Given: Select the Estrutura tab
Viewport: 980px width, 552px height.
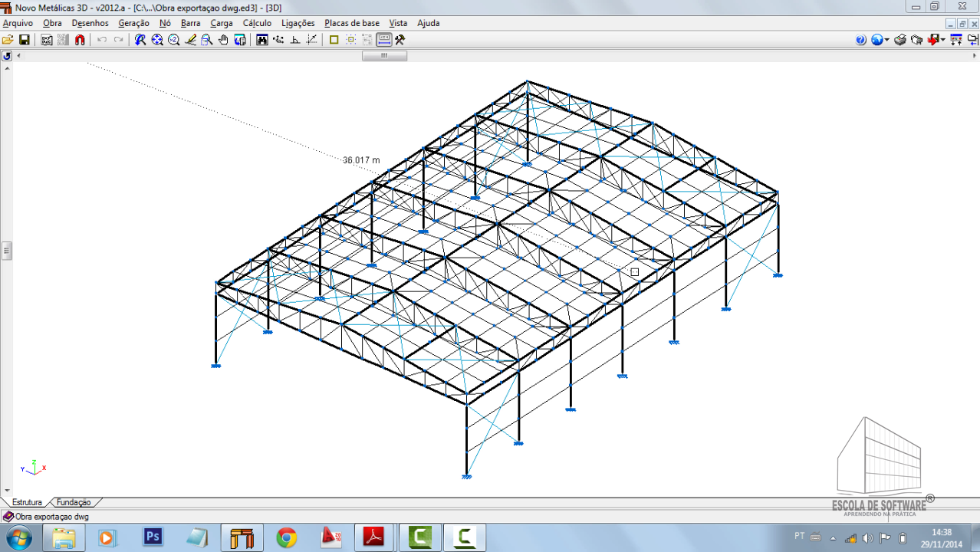Looking at the screenshot, I should (27, 502).
